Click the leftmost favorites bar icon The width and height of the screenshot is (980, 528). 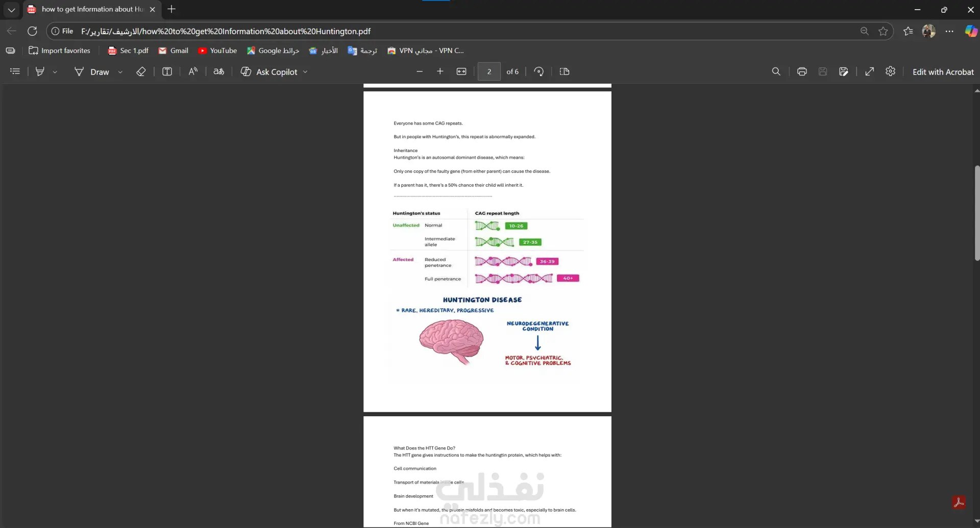(x=10, y=51)
